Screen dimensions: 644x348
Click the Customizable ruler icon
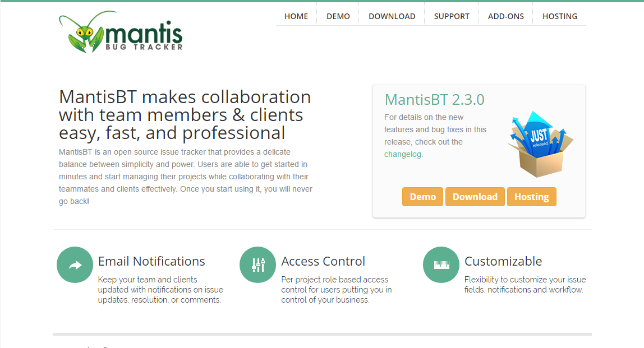coord(441,265)
